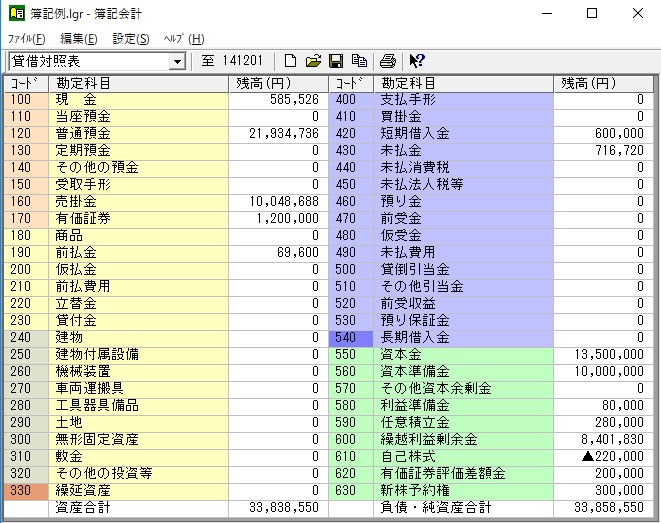Maximize the 簿記会計 window
Image resolution: width=661 pixels, height=523 pixels.
[592, 13]
